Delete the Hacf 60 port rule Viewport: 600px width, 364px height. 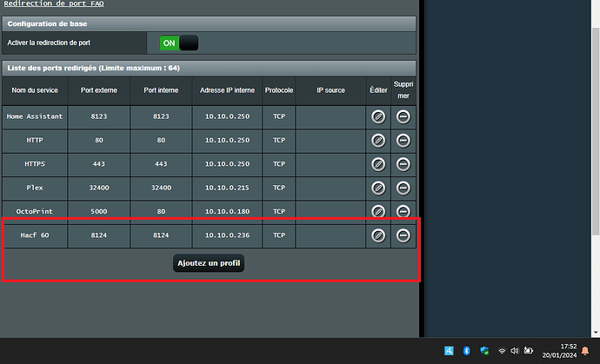coord(403,235)
